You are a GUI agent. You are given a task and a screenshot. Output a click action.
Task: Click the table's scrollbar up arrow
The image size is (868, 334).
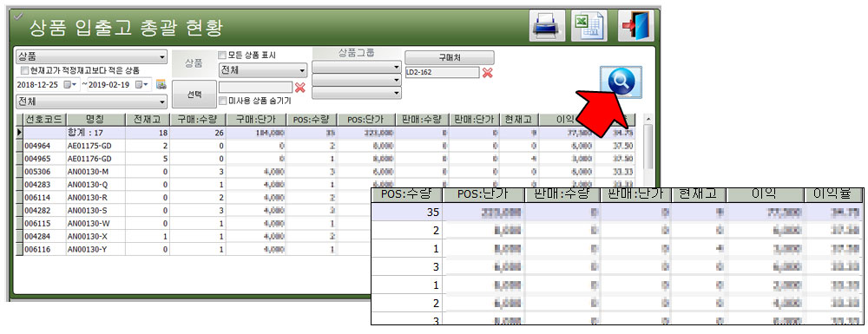(x=648, y=119)
